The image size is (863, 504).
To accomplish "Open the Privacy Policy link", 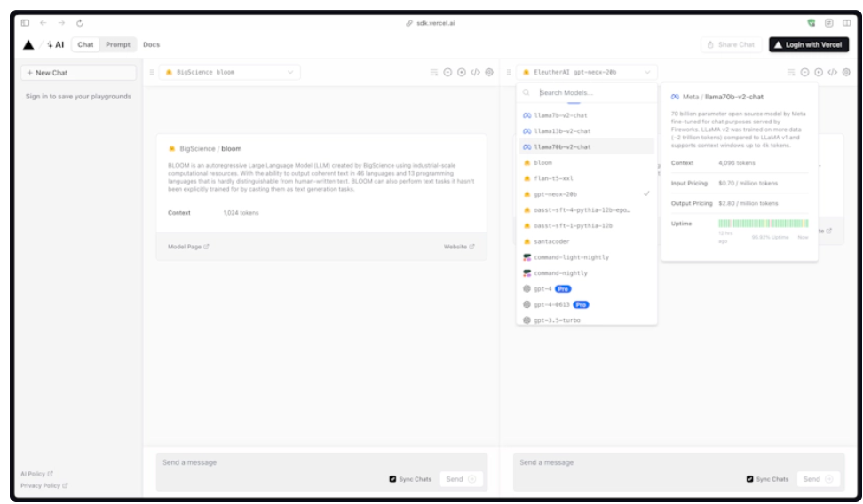I will pos(44,486).
